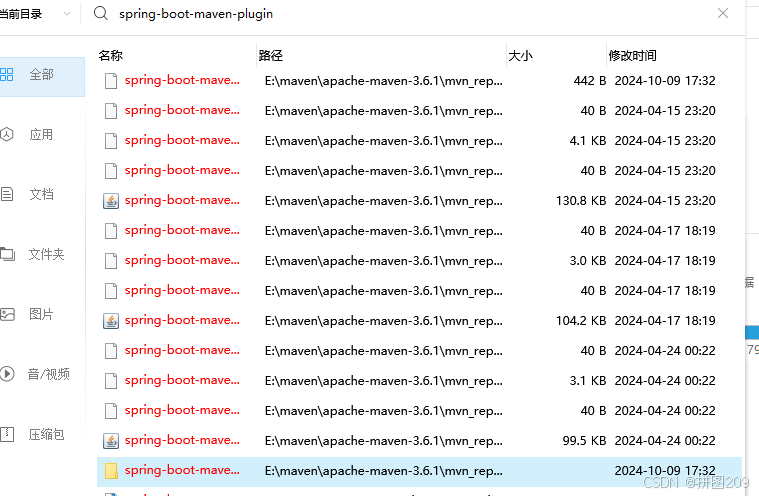The image size is (759, 496).
Task: Click the 442 B size value
Action: [x=590, y=80]
